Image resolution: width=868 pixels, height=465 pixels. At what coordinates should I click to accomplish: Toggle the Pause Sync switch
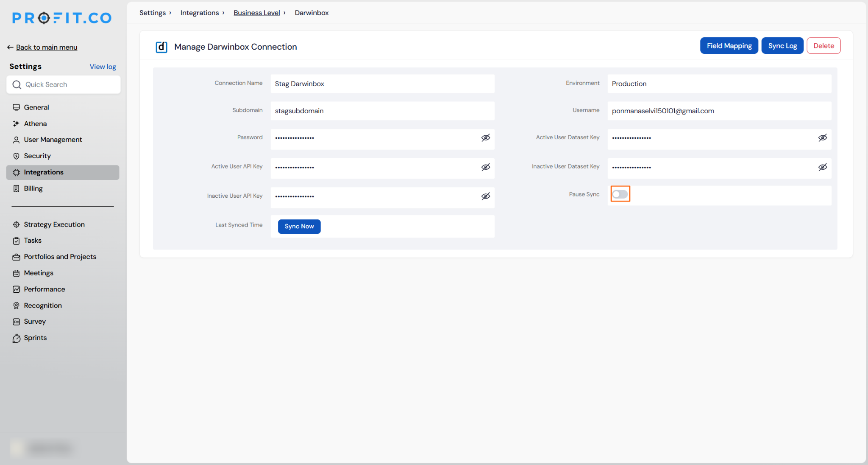pyautogui.click(x=620, y=194)
